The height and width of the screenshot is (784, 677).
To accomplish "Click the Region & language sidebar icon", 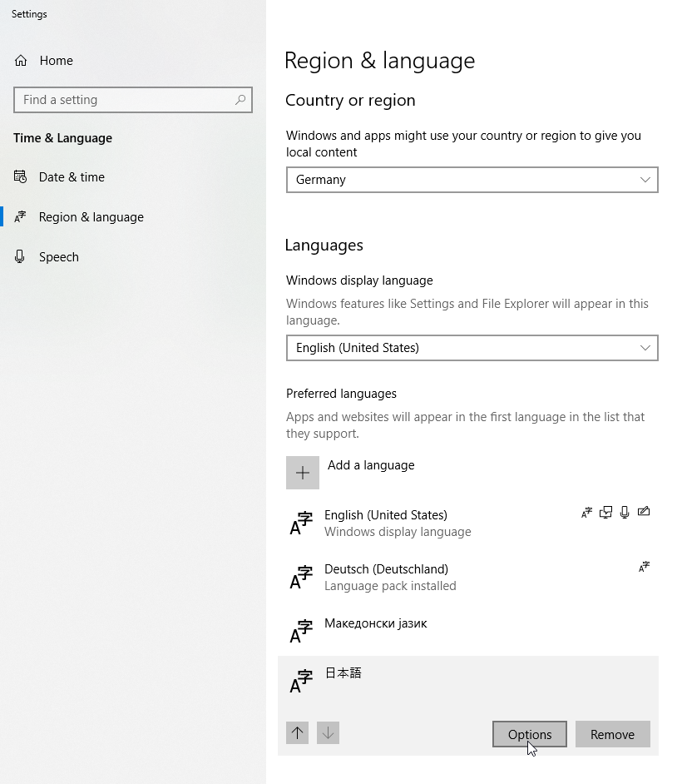I will (x=21, y=217).
